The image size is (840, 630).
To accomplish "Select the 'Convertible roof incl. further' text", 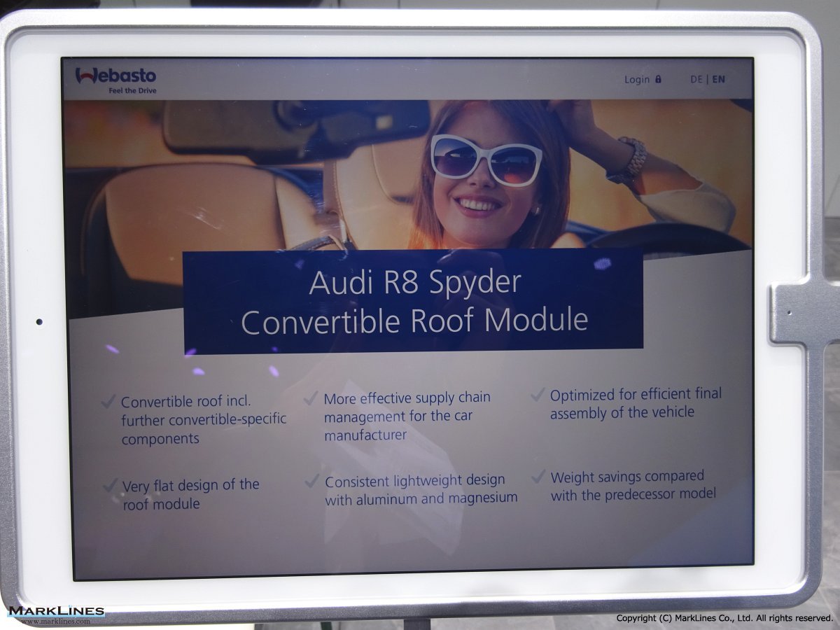I will coord(203,420).
